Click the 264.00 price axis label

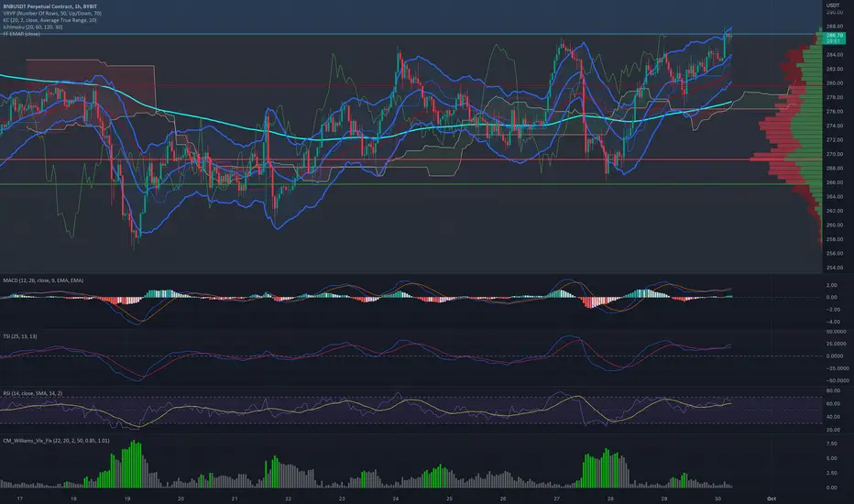(834, 196)
